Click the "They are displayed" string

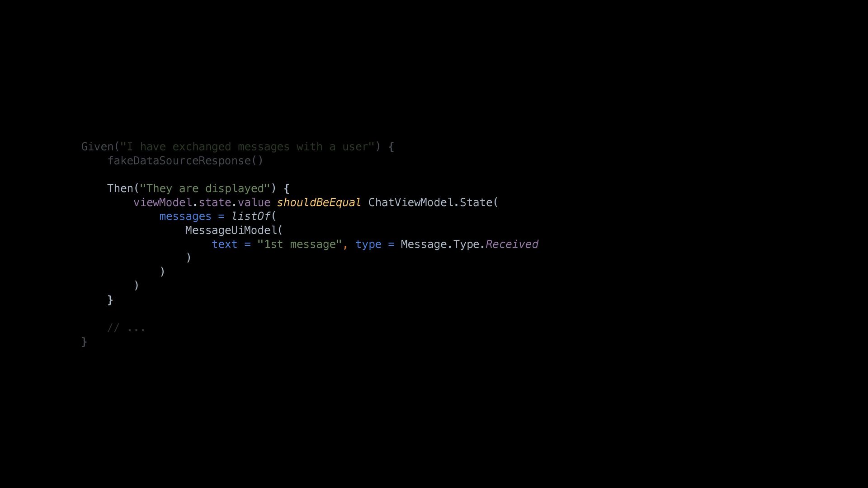(x=205, y=188)
